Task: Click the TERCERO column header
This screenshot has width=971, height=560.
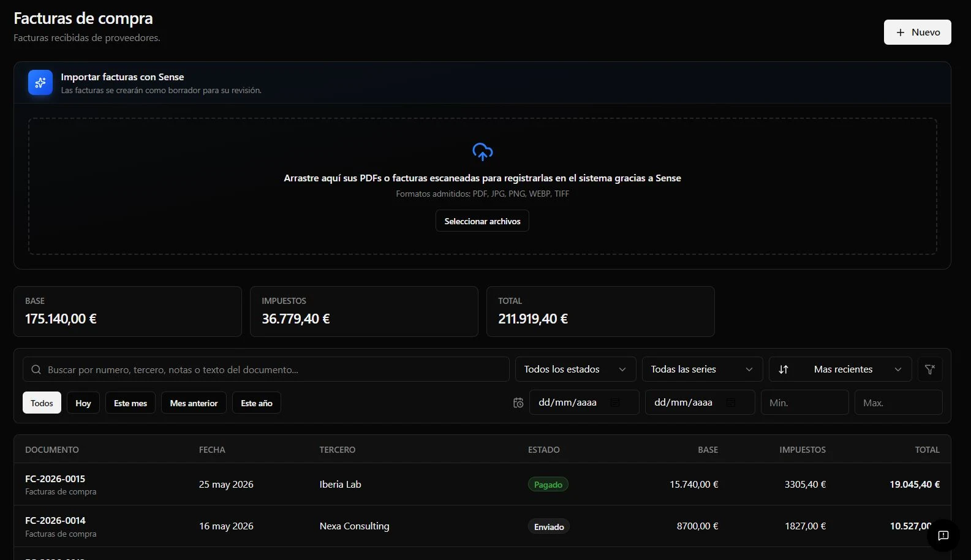Action: tap(338, 450)
